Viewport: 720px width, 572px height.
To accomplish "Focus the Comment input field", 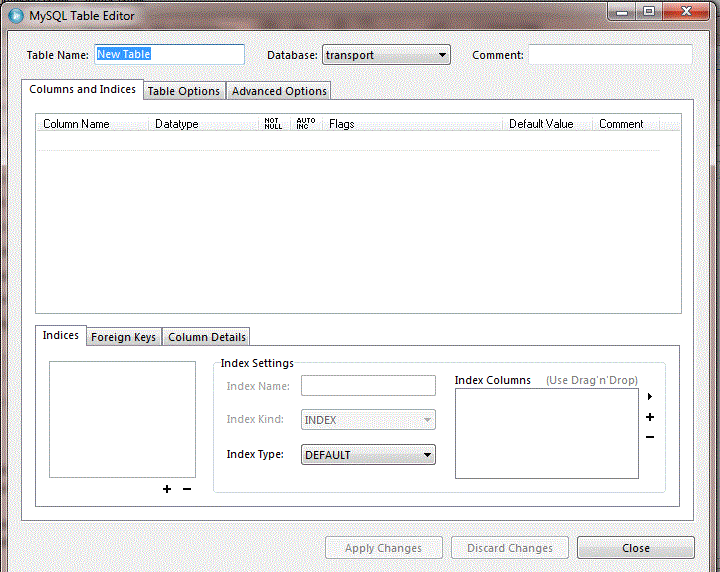I will 610,55.
